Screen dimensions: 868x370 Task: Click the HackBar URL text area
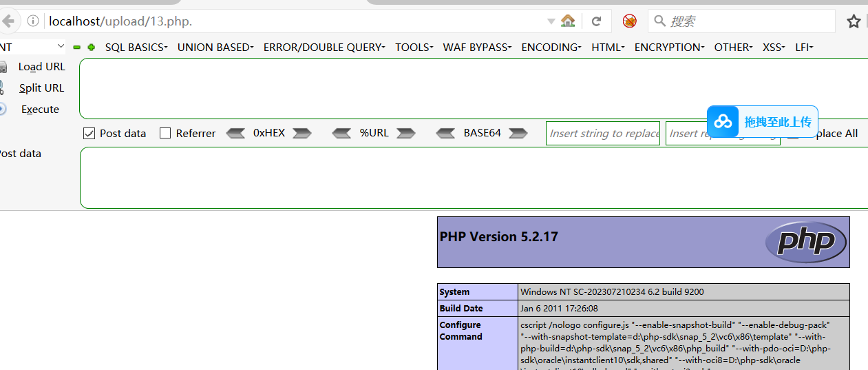click(x=474, y=89)
